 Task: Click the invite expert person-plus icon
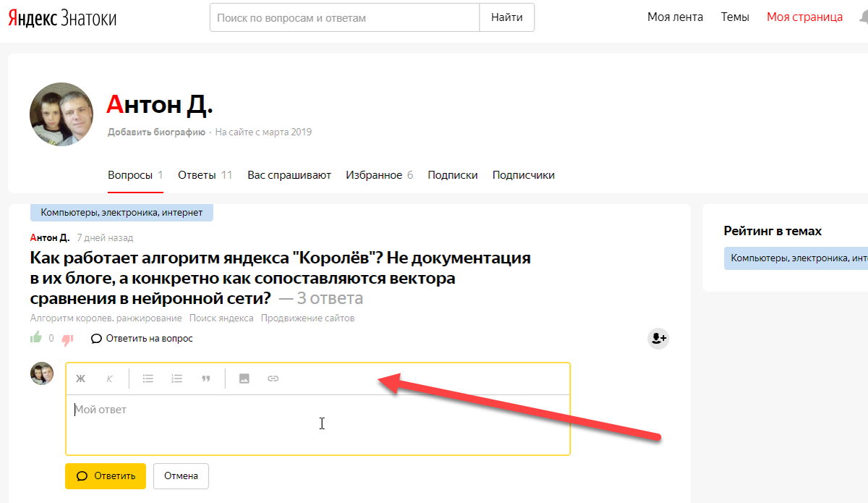[658, 338]
